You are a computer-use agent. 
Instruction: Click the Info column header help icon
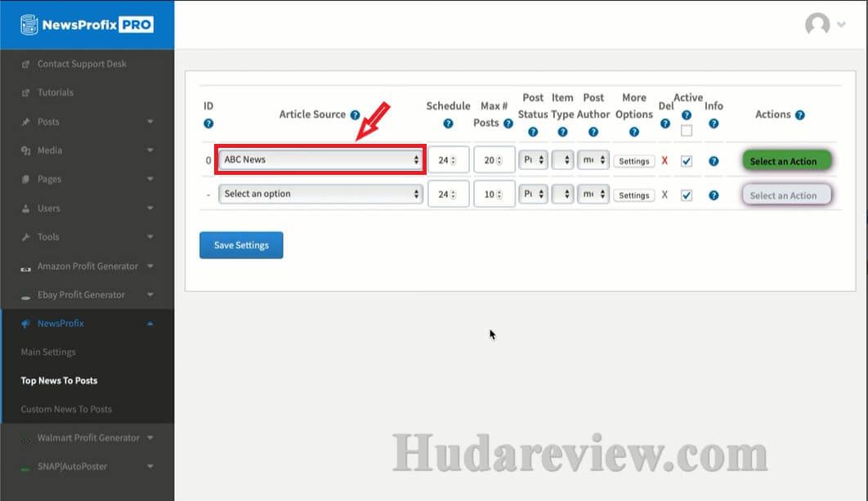tap(714, 123)
